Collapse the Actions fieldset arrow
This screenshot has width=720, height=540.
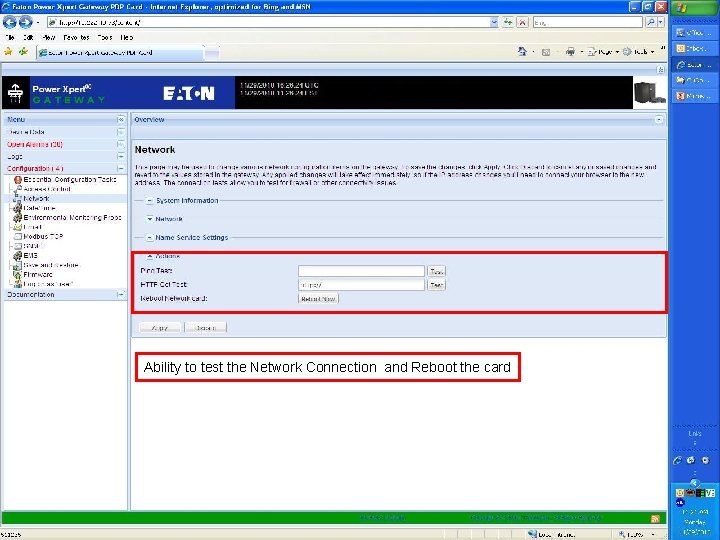pyautogui.click(x=150, y=256)
